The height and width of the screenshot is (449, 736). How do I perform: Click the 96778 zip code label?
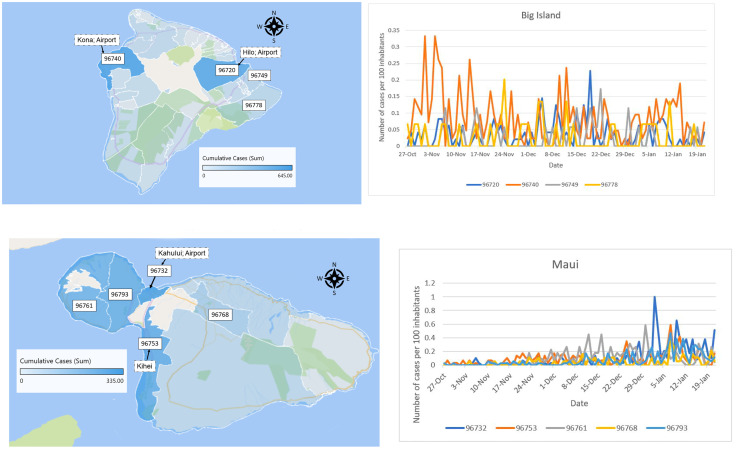click(254, 105)
